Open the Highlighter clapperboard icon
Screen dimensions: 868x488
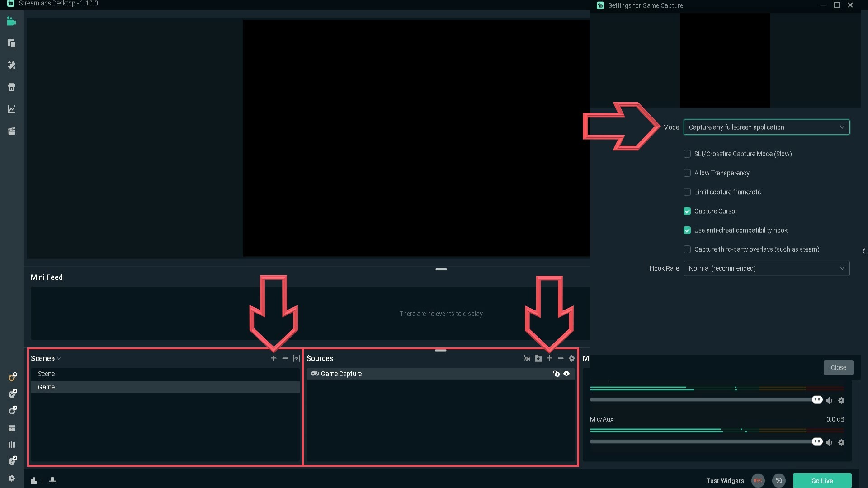click(12, 131)
